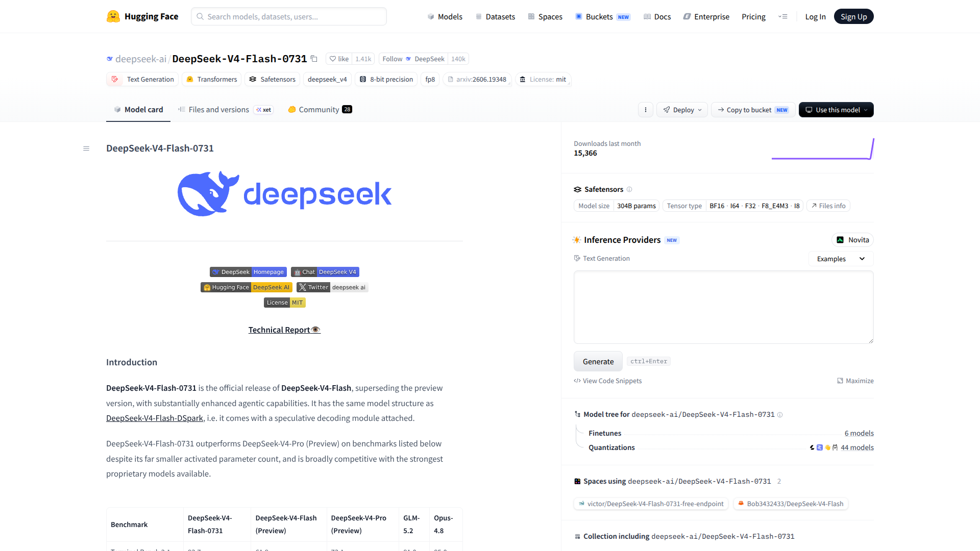Image resolution: width=980 pixels, height=551 pixels.
Task: Click the Copy to bucket button
Action: 753,110
